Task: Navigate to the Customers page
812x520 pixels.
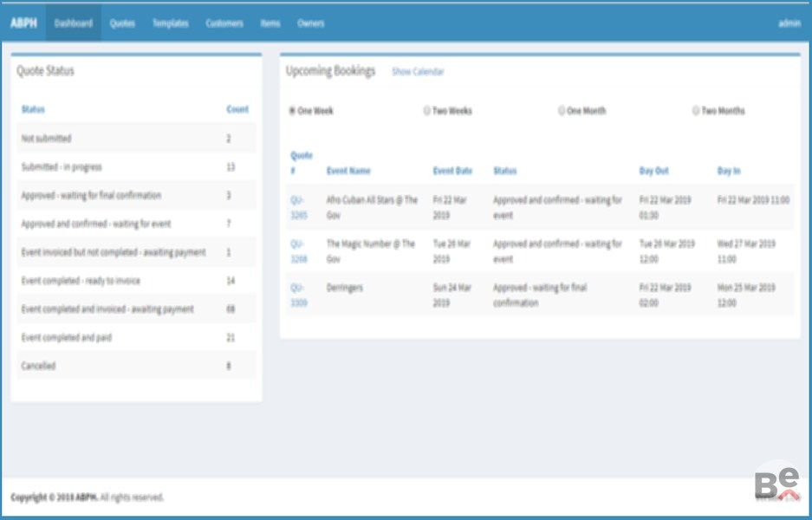Action: [224, 23]
